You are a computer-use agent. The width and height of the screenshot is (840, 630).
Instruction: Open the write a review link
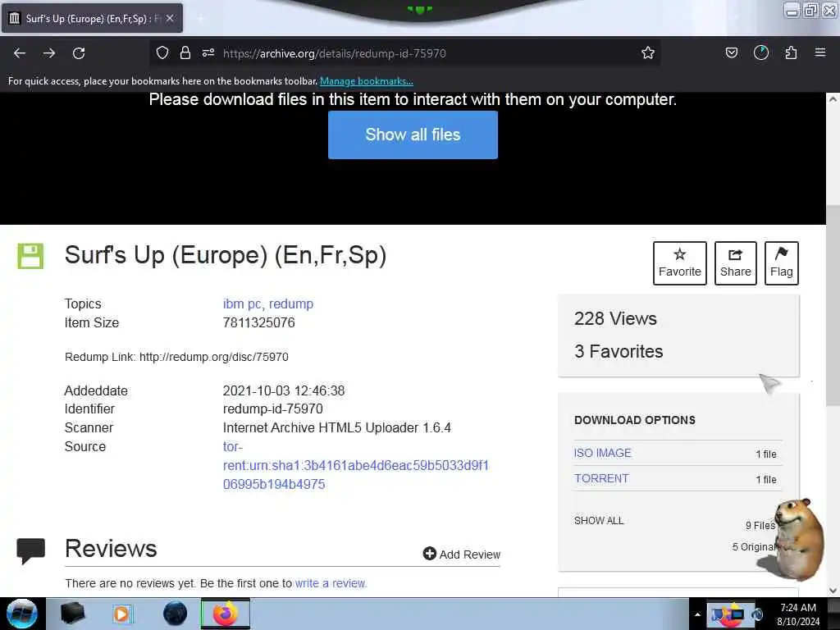click(330, 583)
